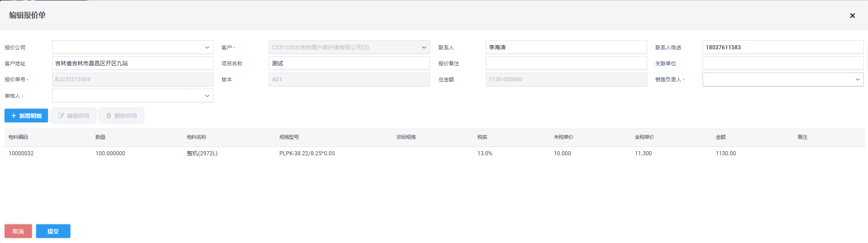Click the 新增明细 add detail button
The width and height of the screenshot is (868, 243).
pos(26,116)
